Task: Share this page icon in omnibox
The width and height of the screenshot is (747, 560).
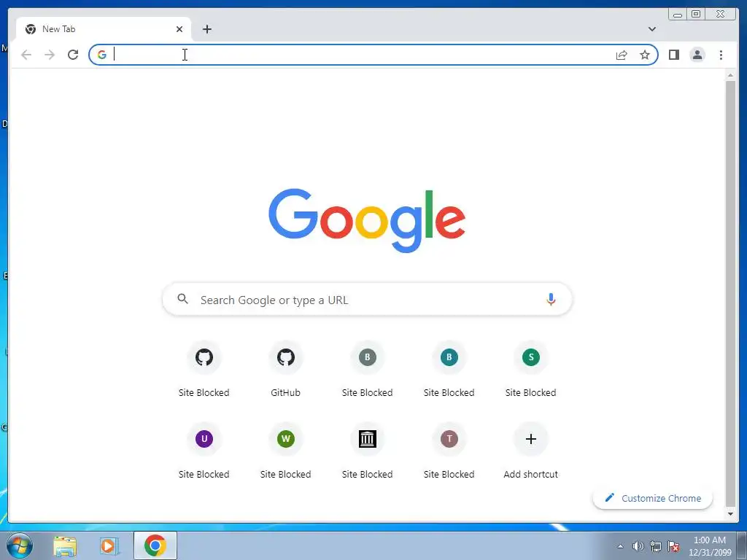Action: (x=622, y=55)
